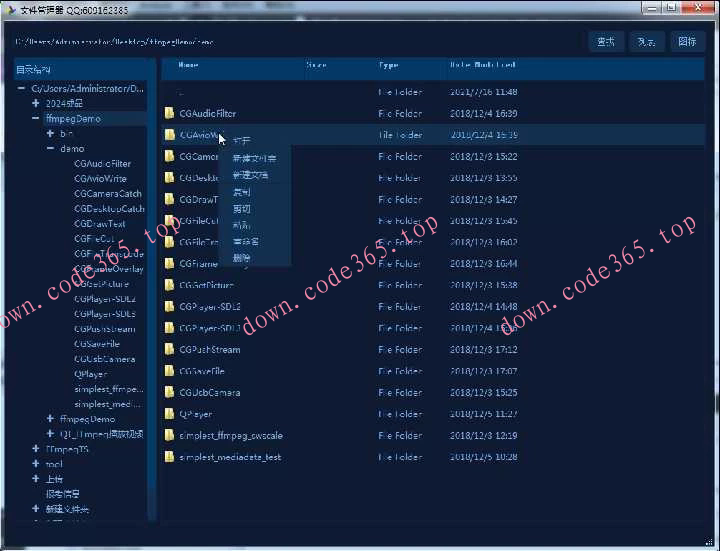Click the CGAudioFilter folder icon in file list
Screen dimensions: 720x551
(x=170, y=114)
